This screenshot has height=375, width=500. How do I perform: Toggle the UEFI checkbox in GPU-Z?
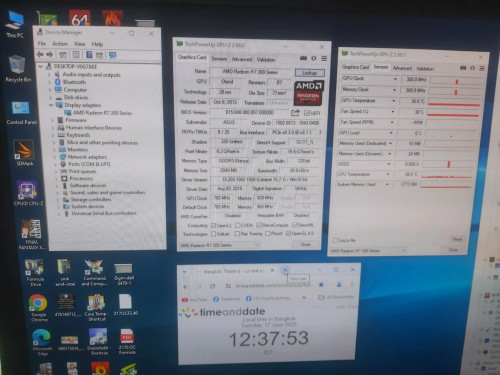[307, 113]
